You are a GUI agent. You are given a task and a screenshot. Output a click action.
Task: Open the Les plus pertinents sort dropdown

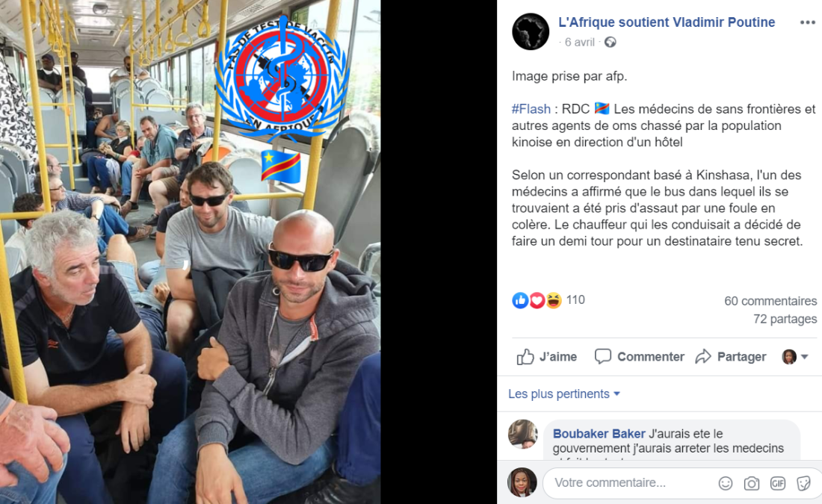click(564, 394)
